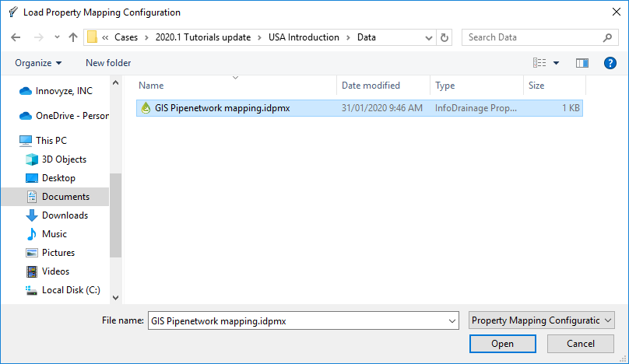Expand the view options dropdown arrow
629x364 pixels.
556,63
